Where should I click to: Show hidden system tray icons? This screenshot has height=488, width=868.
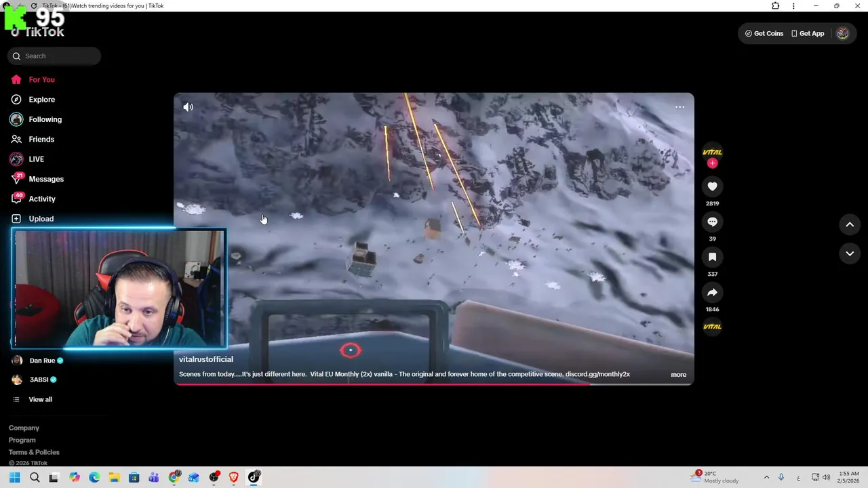[x=766, y=477]
